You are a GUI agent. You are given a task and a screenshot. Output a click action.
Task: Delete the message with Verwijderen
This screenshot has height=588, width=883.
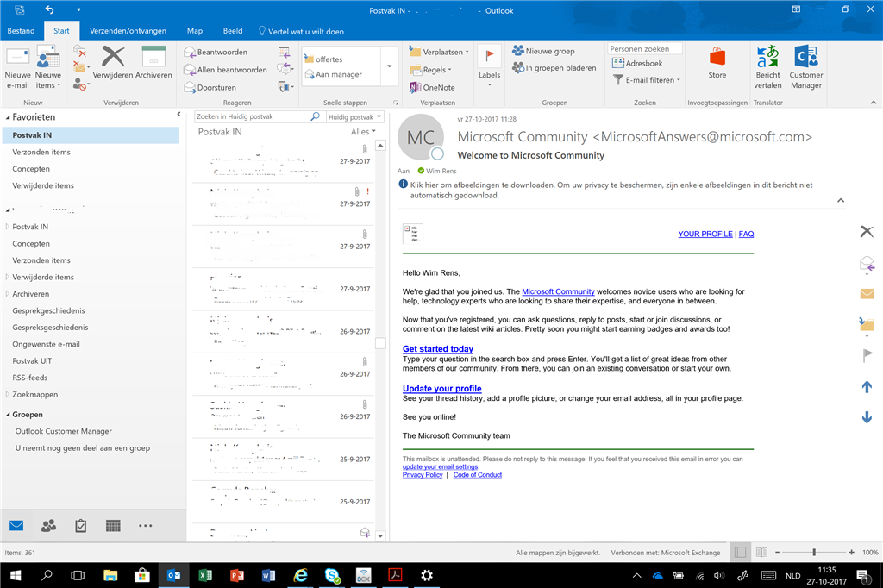[x=113, y=63]
